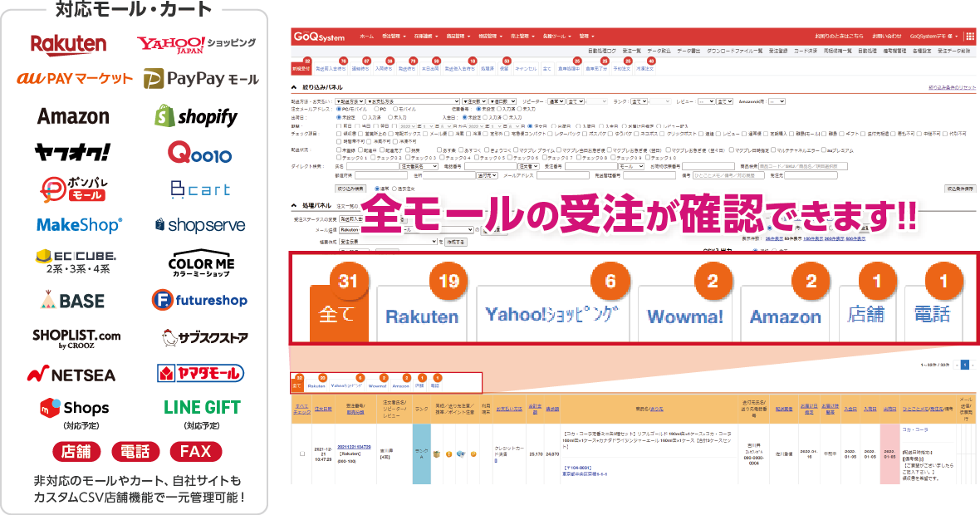
Task: Tick the first order row's checkbox
Action: (x=302, y=454)
